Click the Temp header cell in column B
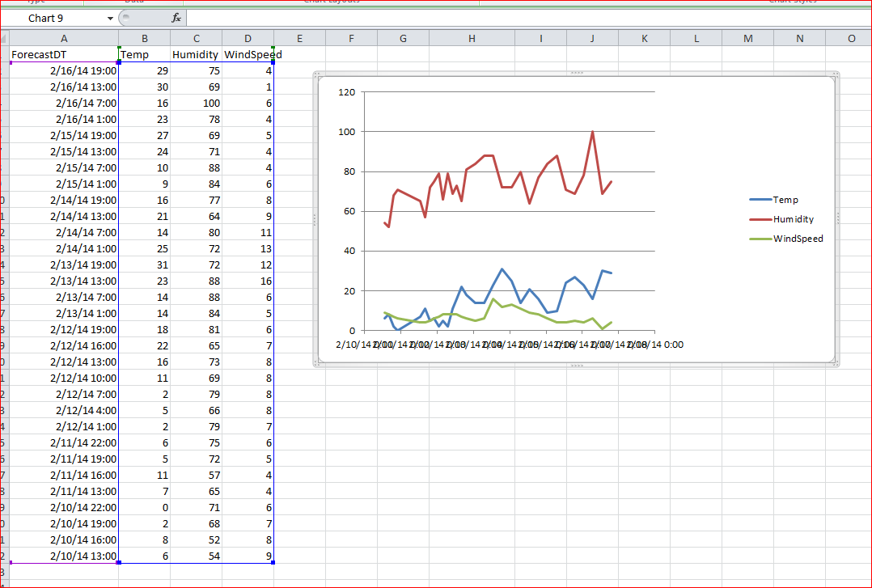Image resolution: width=872 pixels, height=588 pixels. (x=145, y=54)
